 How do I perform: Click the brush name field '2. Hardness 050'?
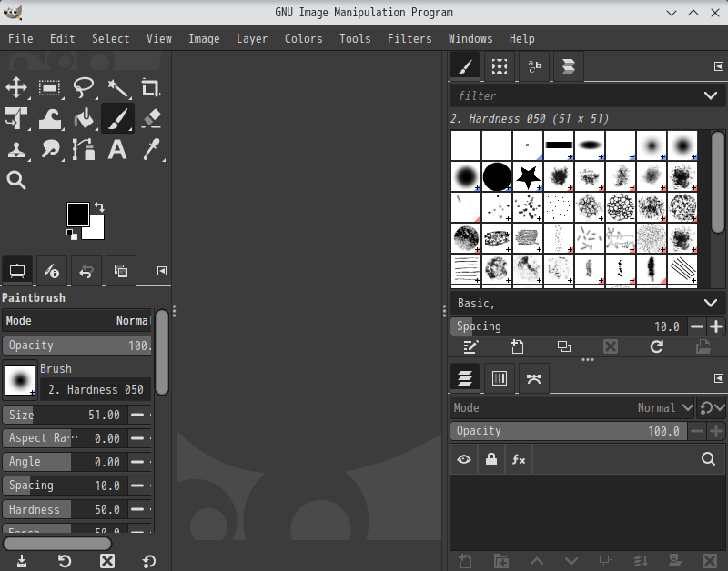tap(96, 389)
